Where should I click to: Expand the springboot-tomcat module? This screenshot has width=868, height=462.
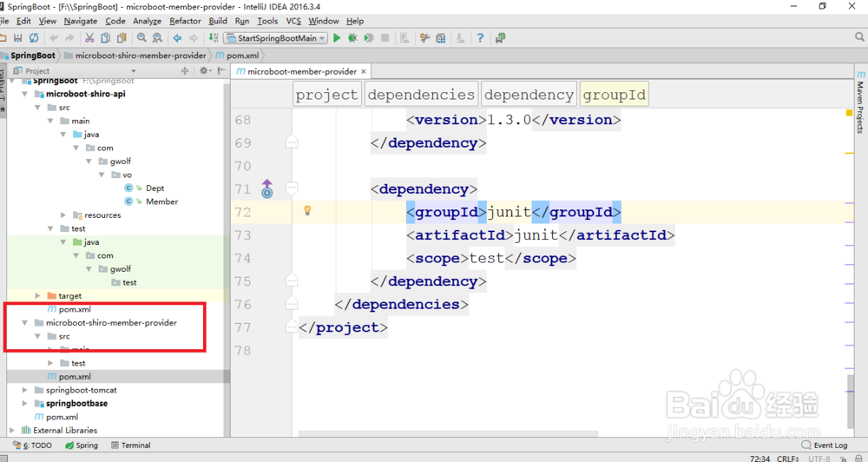pyautogui.click(x=25, y=390)
